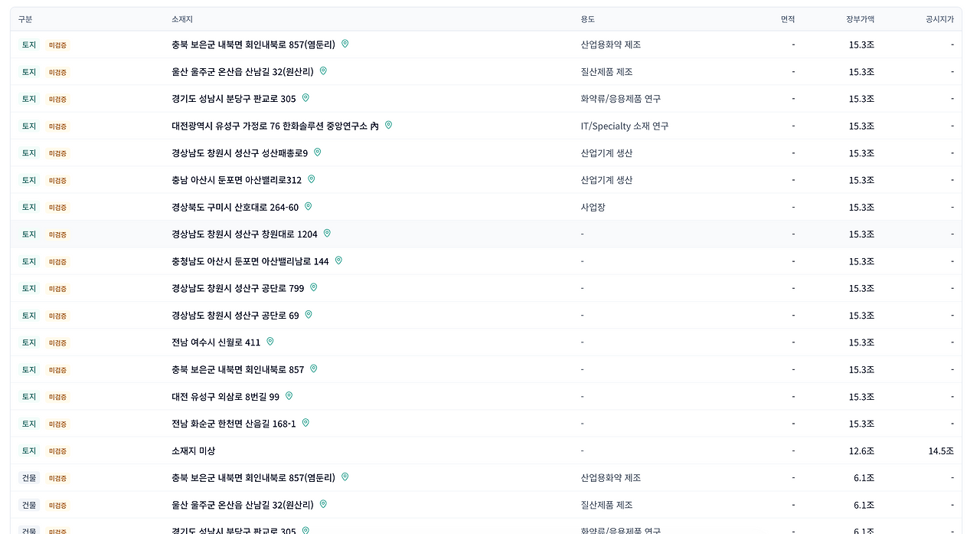Sort by 장부가액 column header
Image resolution: width=980 pixels, height=534 pixels.
click(860, 19)
